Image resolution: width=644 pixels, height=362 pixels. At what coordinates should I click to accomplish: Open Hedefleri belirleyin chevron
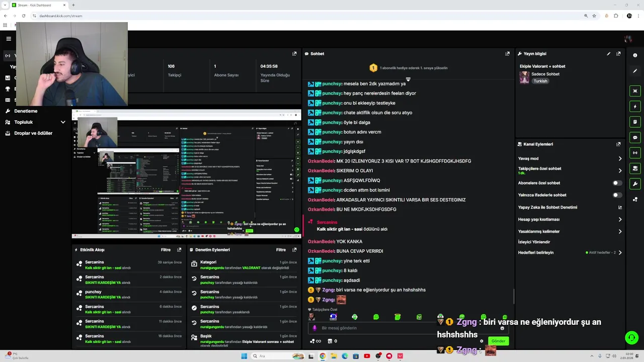tap(620, 252)
